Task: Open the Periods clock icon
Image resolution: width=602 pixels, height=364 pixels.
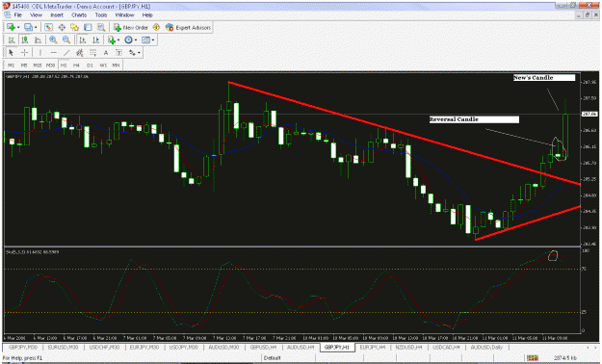Action: (128, 39)
